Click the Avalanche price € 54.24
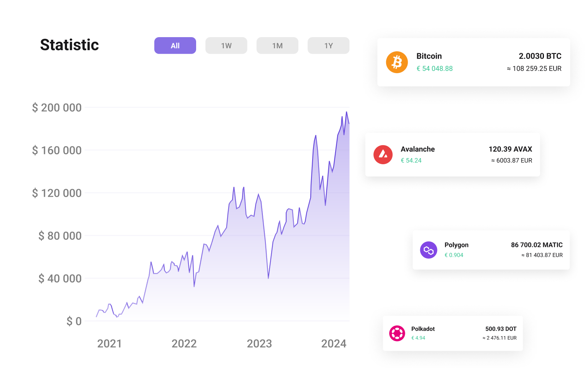Screen dimensions: 588x392 tap(411, 160)
